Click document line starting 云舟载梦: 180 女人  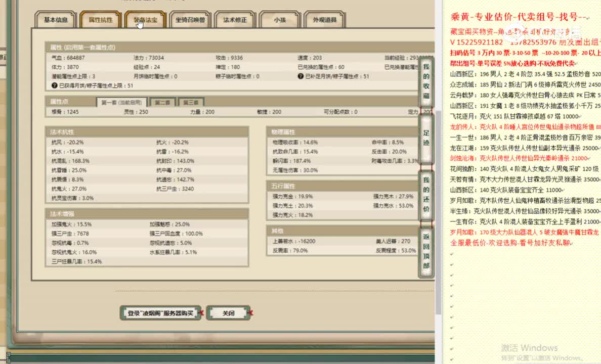525,95
